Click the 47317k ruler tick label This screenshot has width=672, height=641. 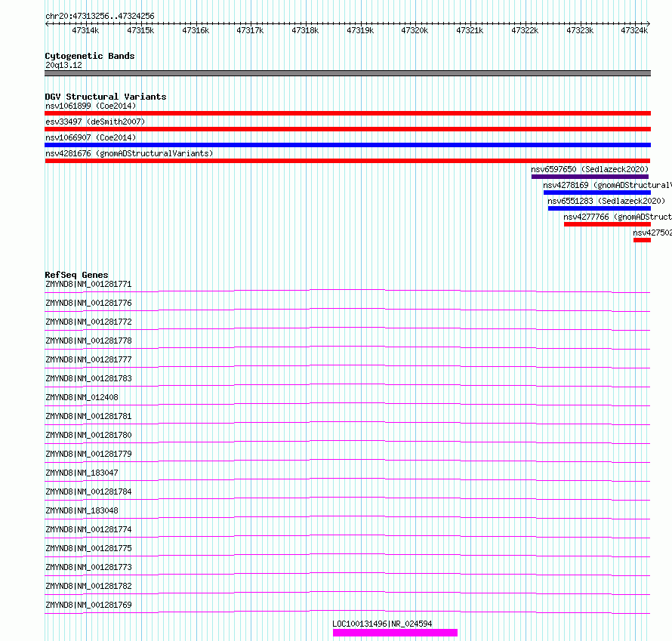click(250, 30)
